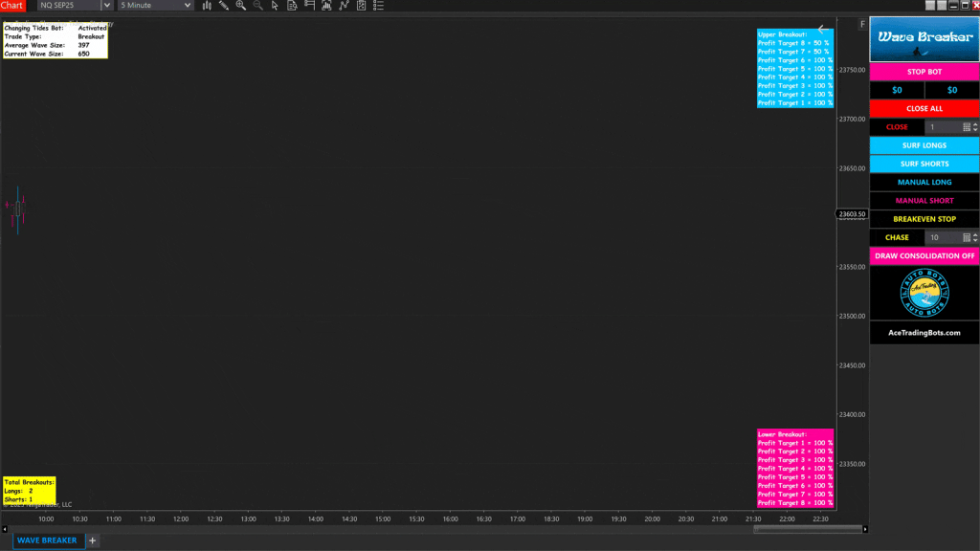Click the 23750.00 price axis label
The height and width of the screenshot is (551, 980).
(x=852, y=70)
